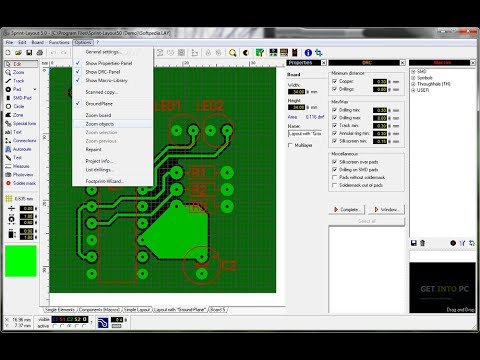This screenshot has width=480, height=360.
Task: Close the Properties panel
Action: click(323, 63)
